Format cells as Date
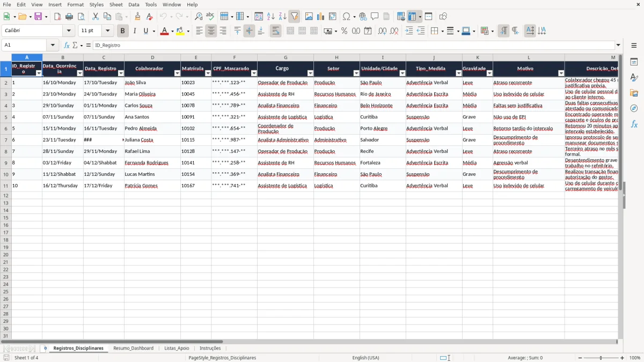644x362 pixels. point(368,31)
